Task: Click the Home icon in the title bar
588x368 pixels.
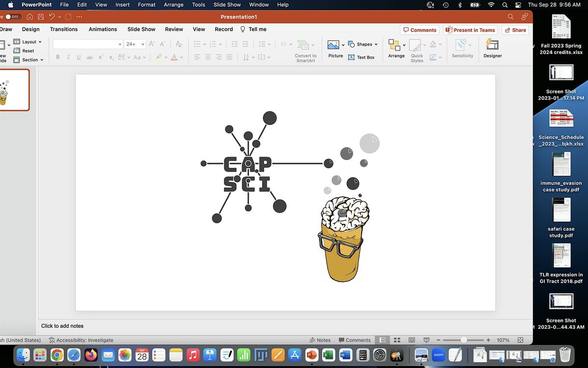Action: click(x=29, y=16)
